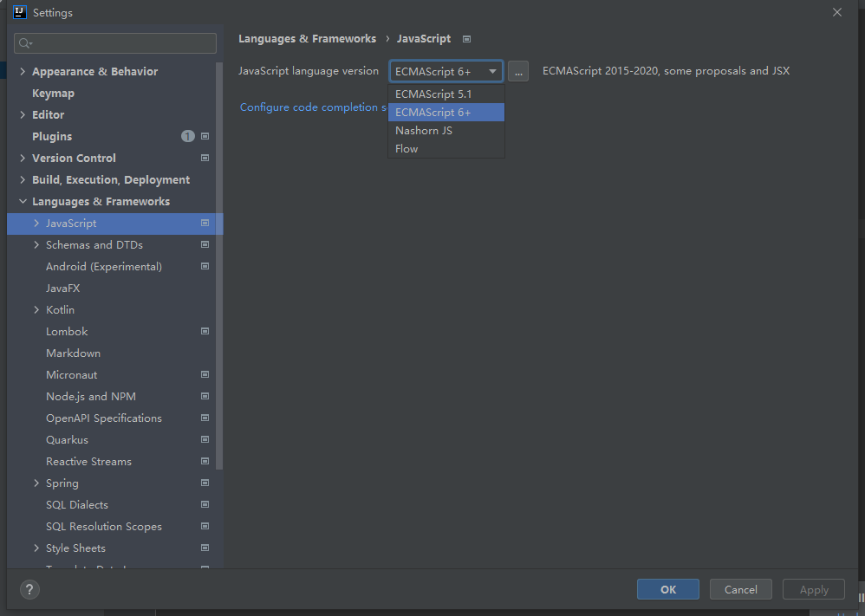865x616 pixels.
Task: Confirm with the OK button
Action: pos(668,589)
